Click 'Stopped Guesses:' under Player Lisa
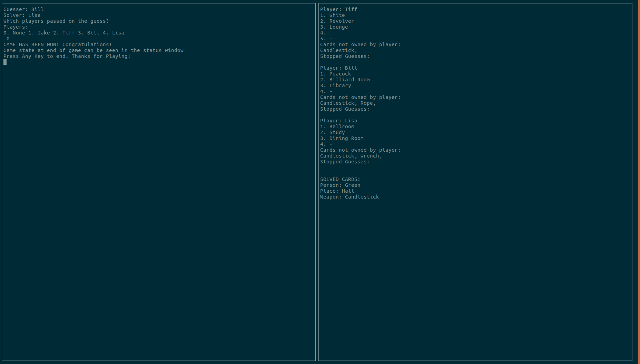 [345, 162]
